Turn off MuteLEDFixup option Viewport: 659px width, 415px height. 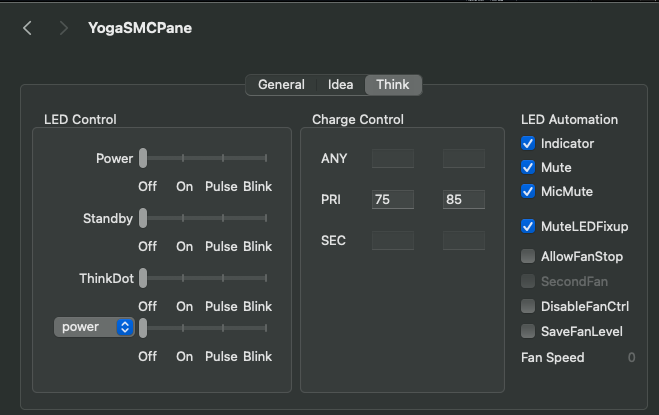[529, 227]
